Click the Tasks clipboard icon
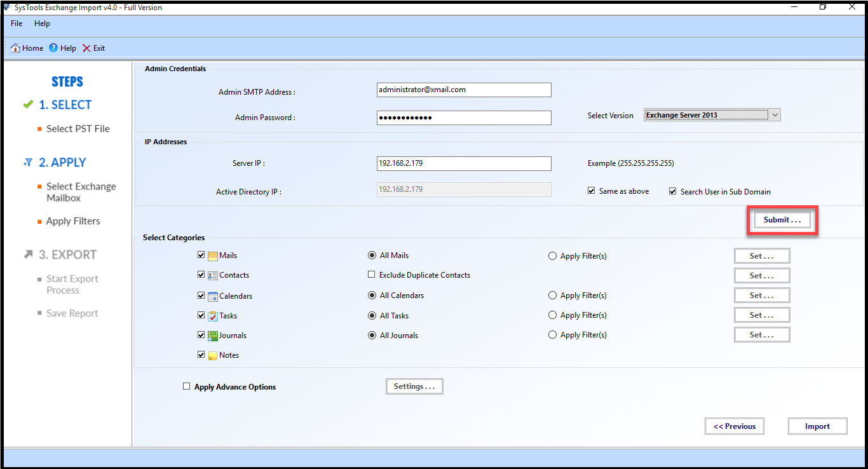 [x=213, y=316]
